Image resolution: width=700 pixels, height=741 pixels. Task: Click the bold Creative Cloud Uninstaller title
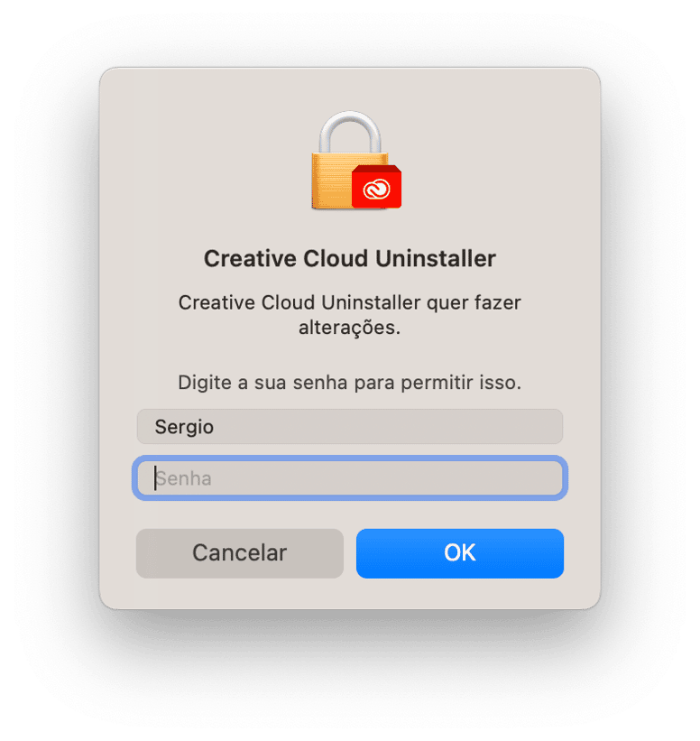[x=350, y=259]
